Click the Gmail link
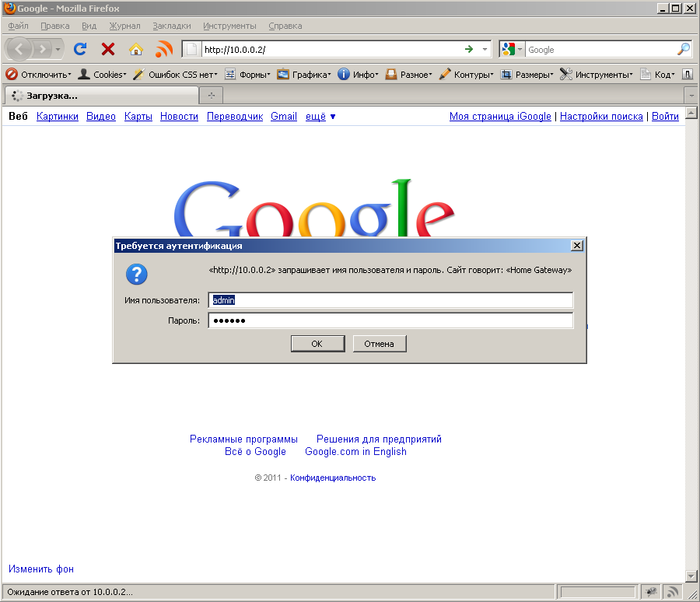Viewport: 700px width, 602px height. coord(283,117)
